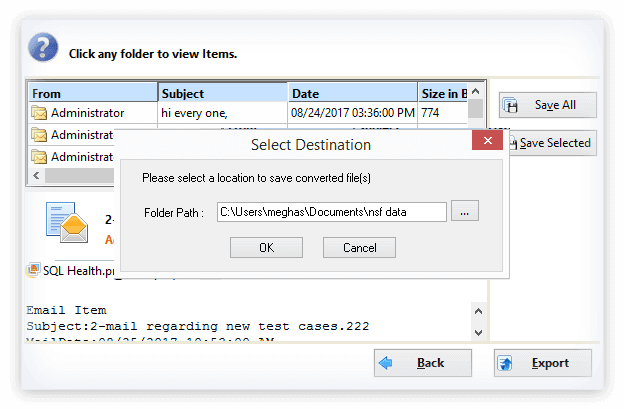Screen dimensions: 624x409
Task: Click the envelope email preview icon
Action: pos(65,226)
